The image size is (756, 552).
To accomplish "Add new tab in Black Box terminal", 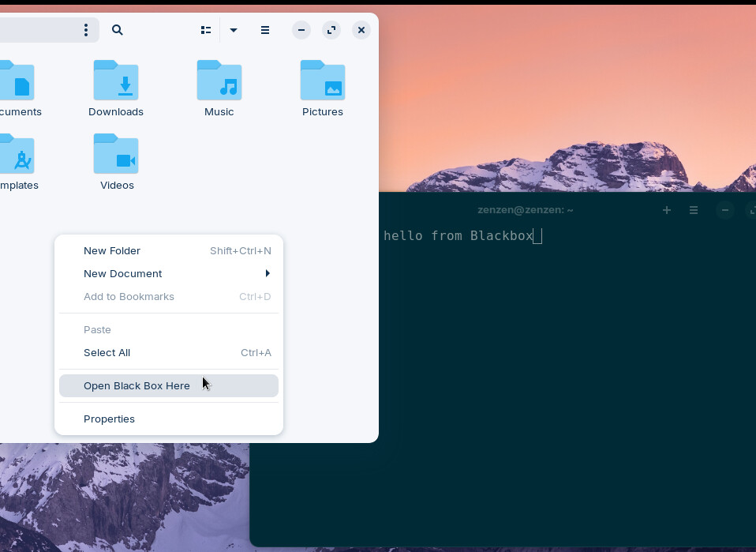I will pyautogui.click(x=667, y=210).
